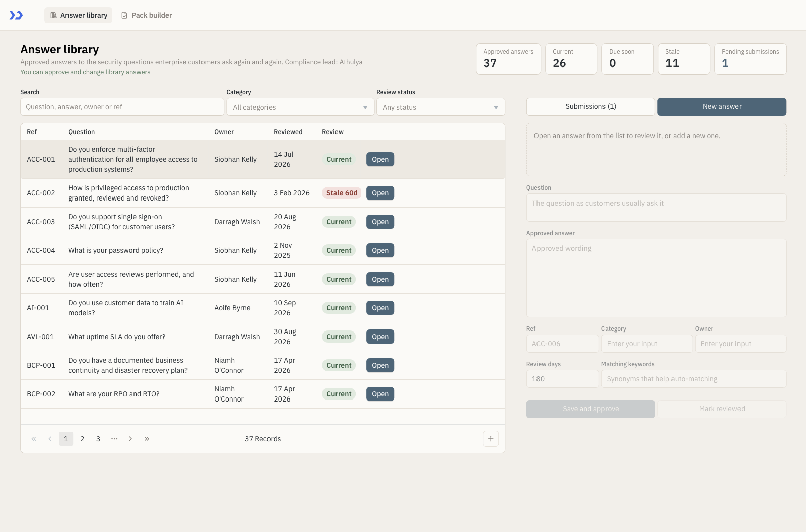Click the Category input in form
Image resolution: width=806 pixels, height=532 pixels.
(647, 344)
